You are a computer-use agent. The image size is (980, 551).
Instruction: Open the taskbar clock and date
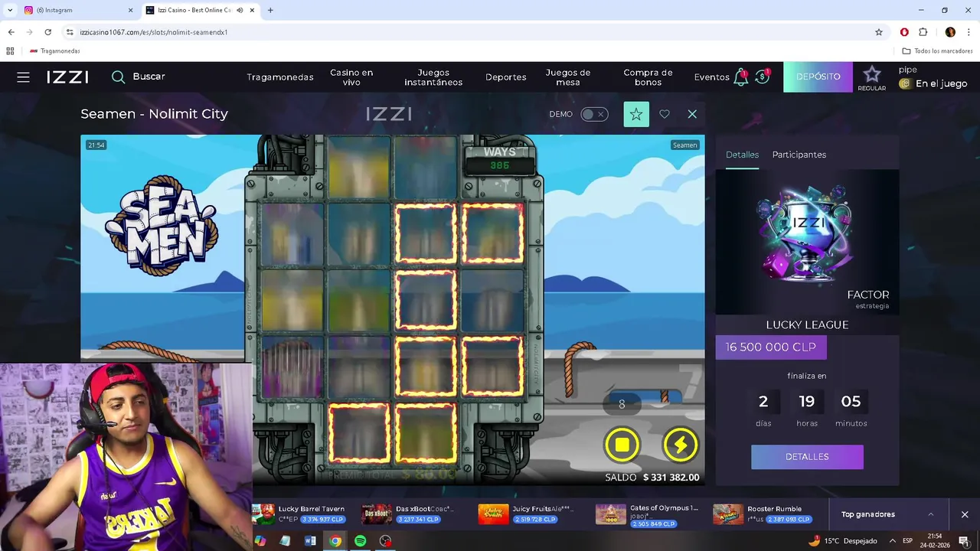pos(935,541)
